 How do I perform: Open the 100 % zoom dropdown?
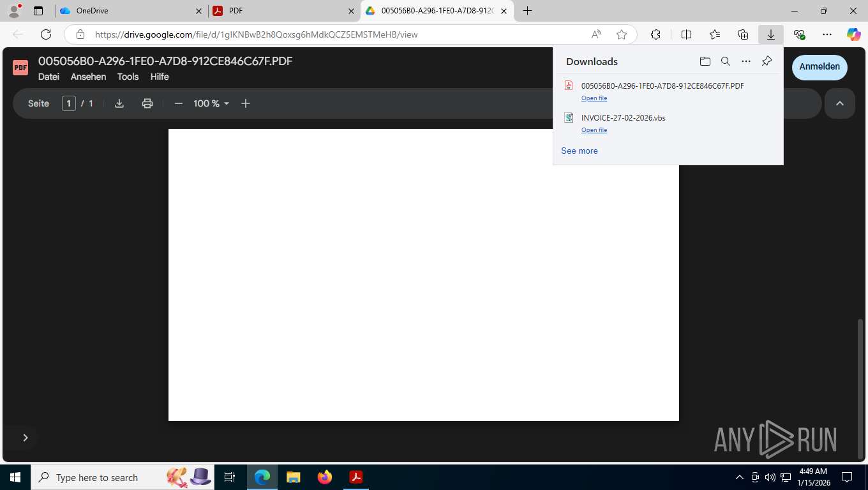click(x=211, y=103)
